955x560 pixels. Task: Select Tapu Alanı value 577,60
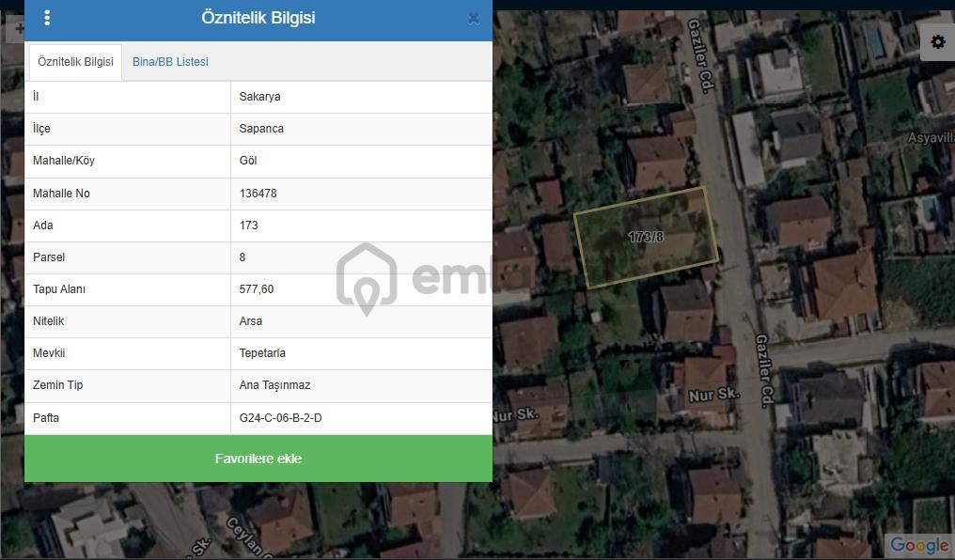257,289
